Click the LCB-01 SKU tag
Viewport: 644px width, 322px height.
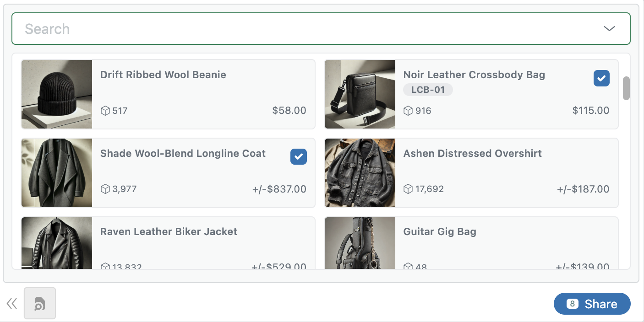coord(428,90)
